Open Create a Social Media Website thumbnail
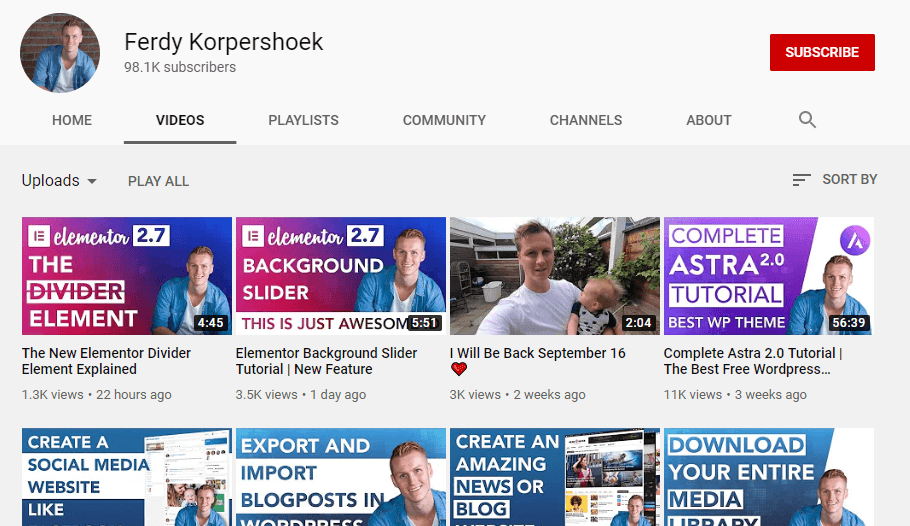Image resolution: width=910 pixels, height=526 pixels. [x=127, y=477]
